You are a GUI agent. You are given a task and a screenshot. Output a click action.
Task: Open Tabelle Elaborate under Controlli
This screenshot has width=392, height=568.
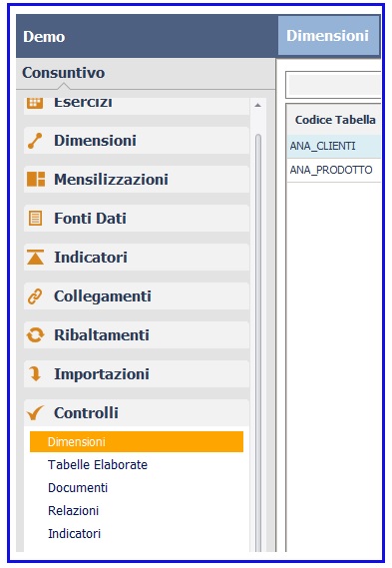click(x=98, y=465)
